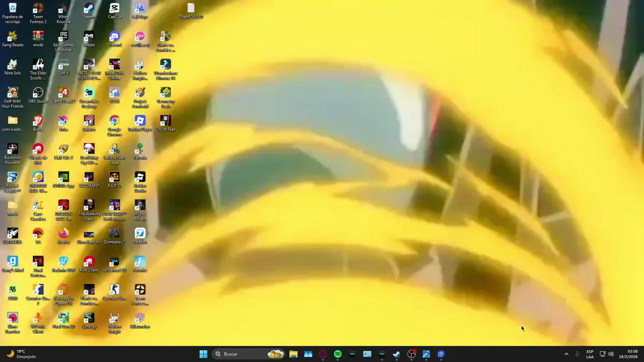Select the ULTRAKILL desktop shortcut

point(13,236)
